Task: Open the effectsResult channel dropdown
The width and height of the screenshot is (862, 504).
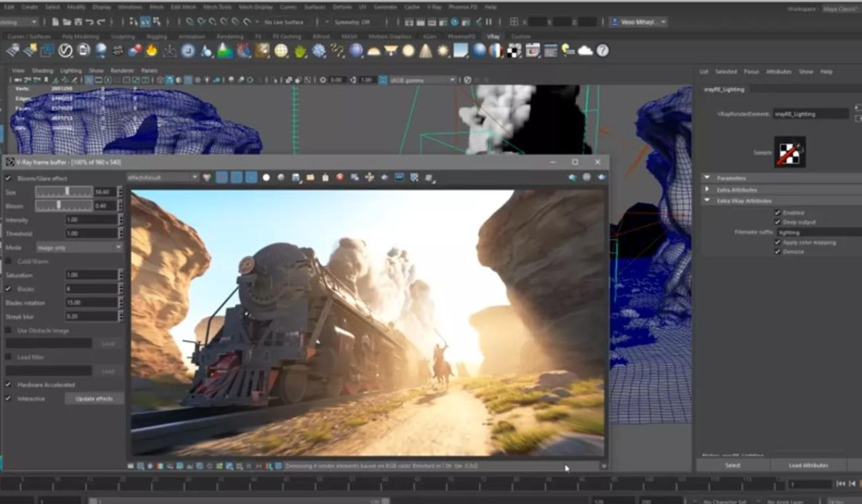Action: tap(162, 178)
